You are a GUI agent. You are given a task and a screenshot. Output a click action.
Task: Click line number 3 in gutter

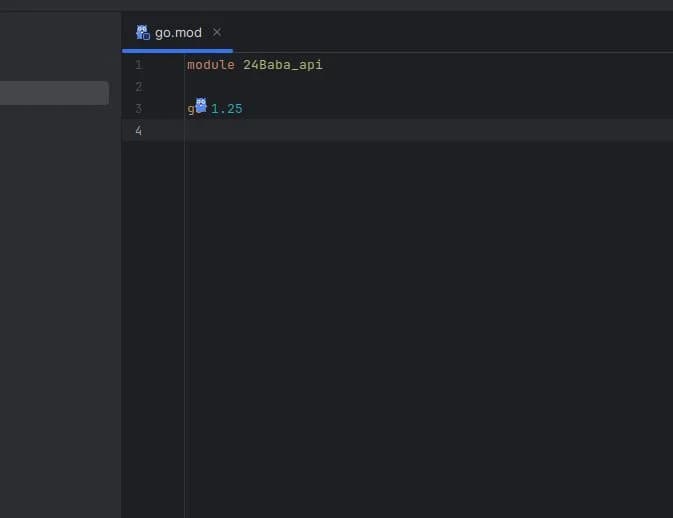(x=139, y=109)
